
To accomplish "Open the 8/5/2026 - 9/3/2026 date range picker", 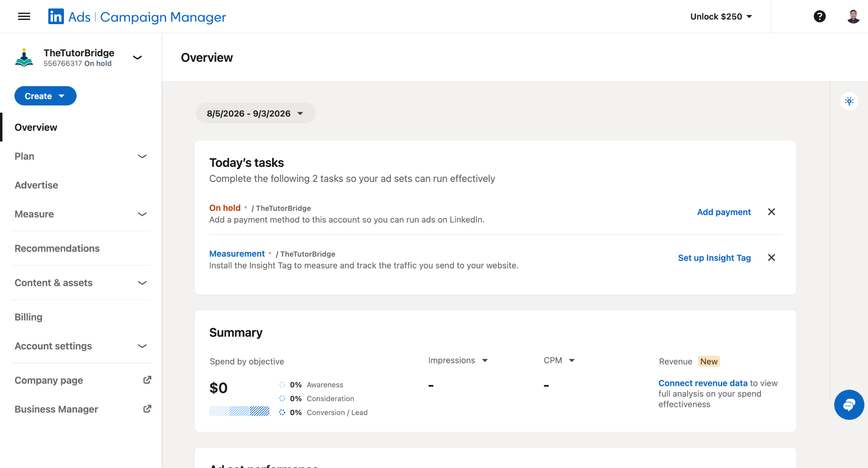I will [256, 114].
